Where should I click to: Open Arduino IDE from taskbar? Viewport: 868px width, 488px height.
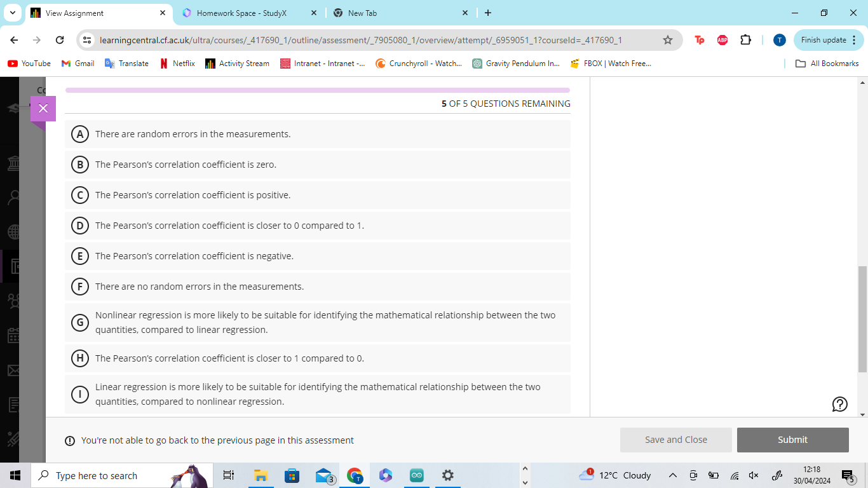click(417, 475)
